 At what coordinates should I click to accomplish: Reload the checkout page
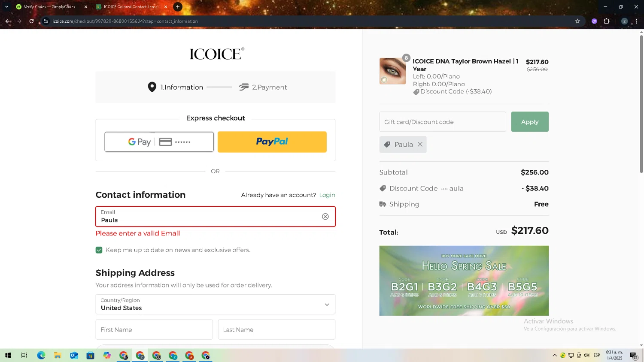tap(31, 21)
